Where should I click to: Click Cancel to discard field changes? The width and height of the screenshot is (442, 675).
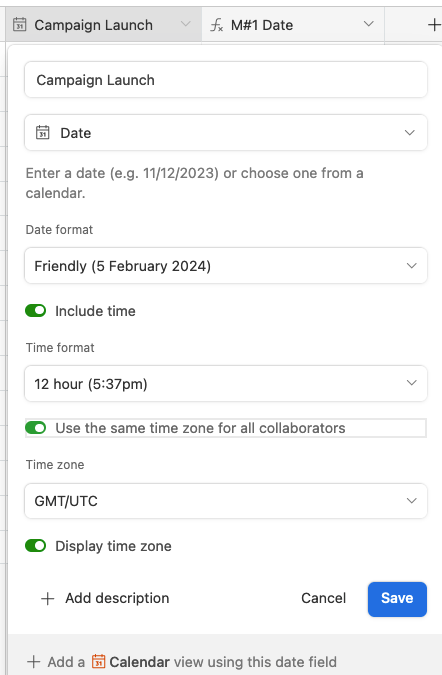[x=324, y=598]
